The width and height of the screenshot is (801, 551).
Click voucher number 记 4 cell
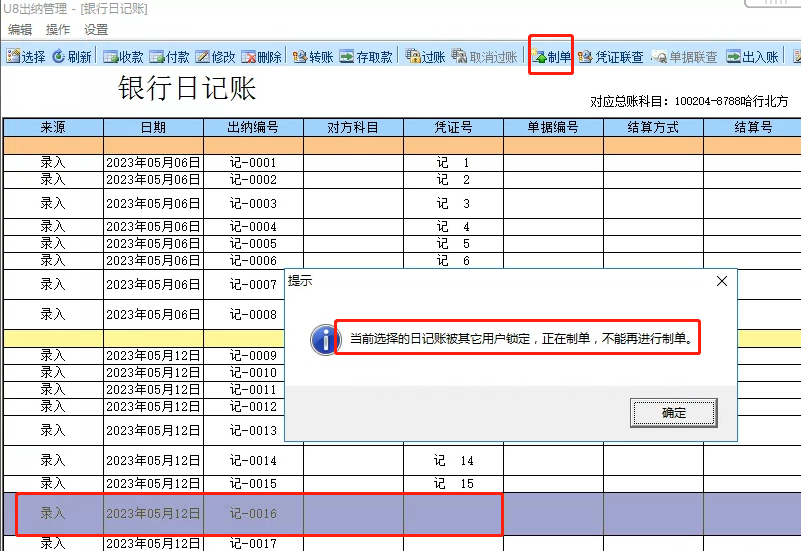click(x=454, y=227)
